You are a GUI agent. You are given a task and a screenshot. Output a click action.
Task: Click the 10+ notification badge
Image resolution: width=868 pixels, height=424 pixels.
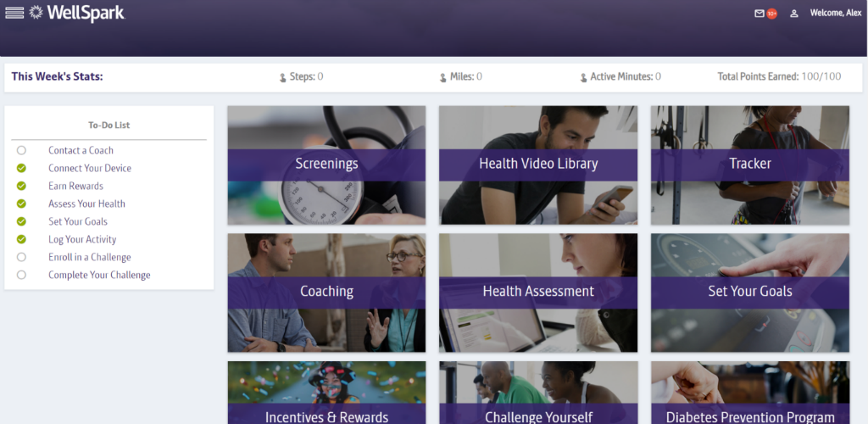coord(771,14)
